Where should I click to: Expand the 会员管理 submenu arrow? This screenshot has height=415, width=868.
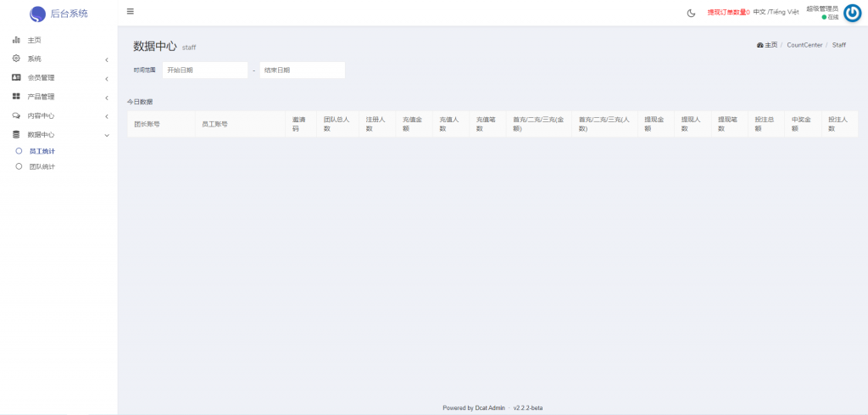[x=106, y=78]
